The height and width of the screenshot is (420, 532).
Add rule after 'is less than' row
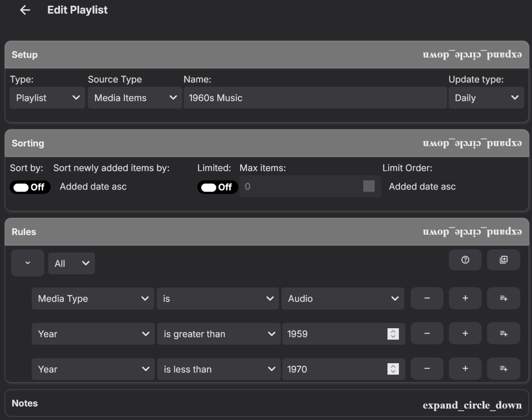[465, 369]
